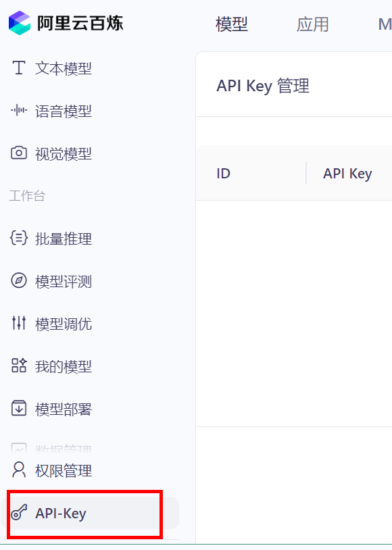Switch to the 应用 tab
Viewport: 392px width, 550px height.
click(313, 24)
